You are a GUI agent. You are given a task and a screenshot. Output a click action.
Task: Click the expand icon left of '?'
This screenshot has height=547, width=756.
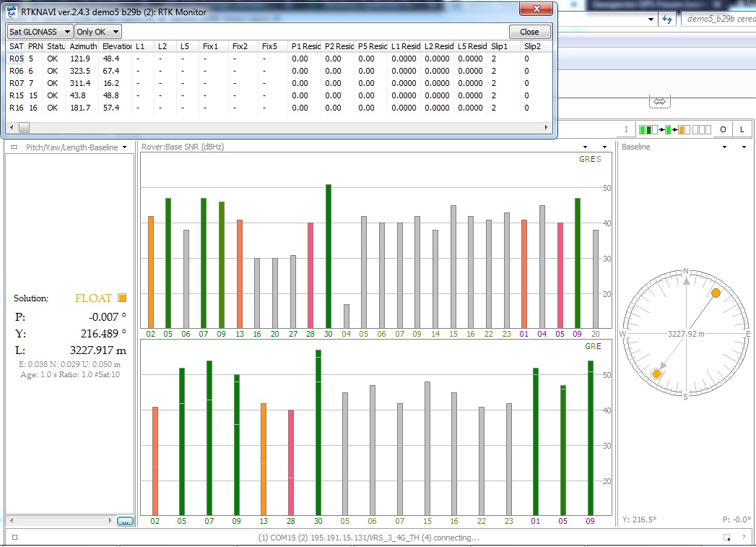tap(727, 538)
